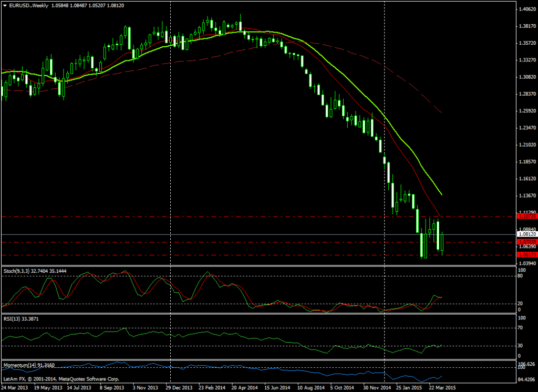Image resolution: width=538 pixels, height=392 pixels.
Task: Pick the red 1.05173 price tag
Action: [526, 255]
